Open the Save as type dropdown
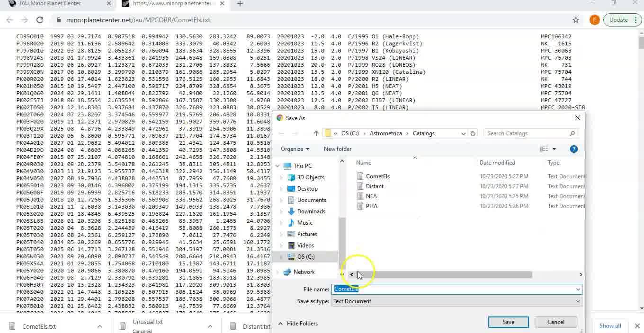The image size is (644, 333). point(456,301)
